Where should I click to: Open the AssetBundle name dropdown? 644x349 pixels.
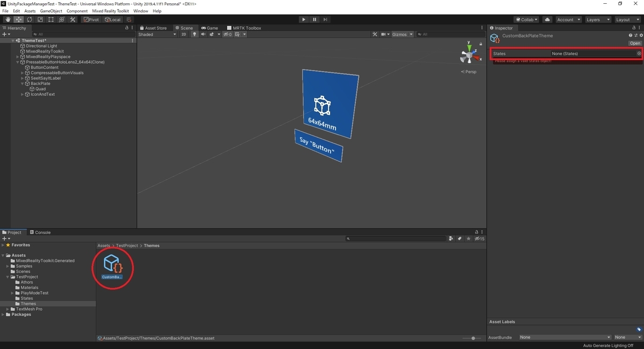tap(565, 337)
